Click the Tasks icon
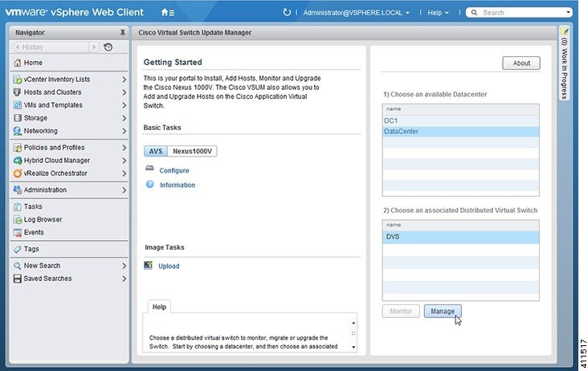The height and width of the screenshot is (371, 588). click(17, 206)
